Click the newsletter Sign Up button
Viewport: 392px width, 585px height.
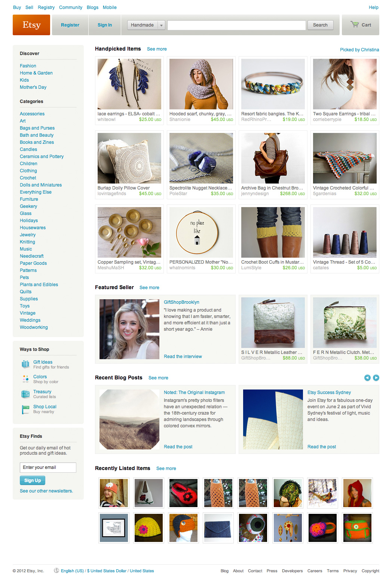[33, 481]
